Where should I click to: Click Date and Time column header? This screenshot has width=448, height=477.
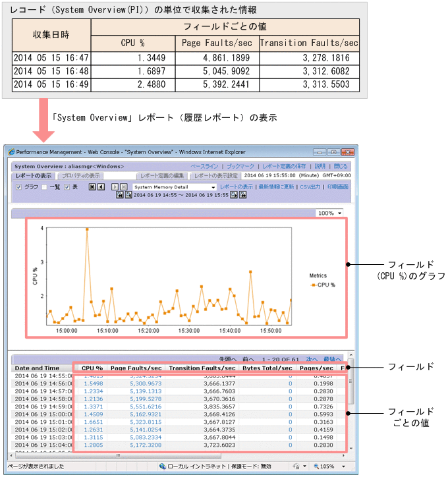pos(37,368)
